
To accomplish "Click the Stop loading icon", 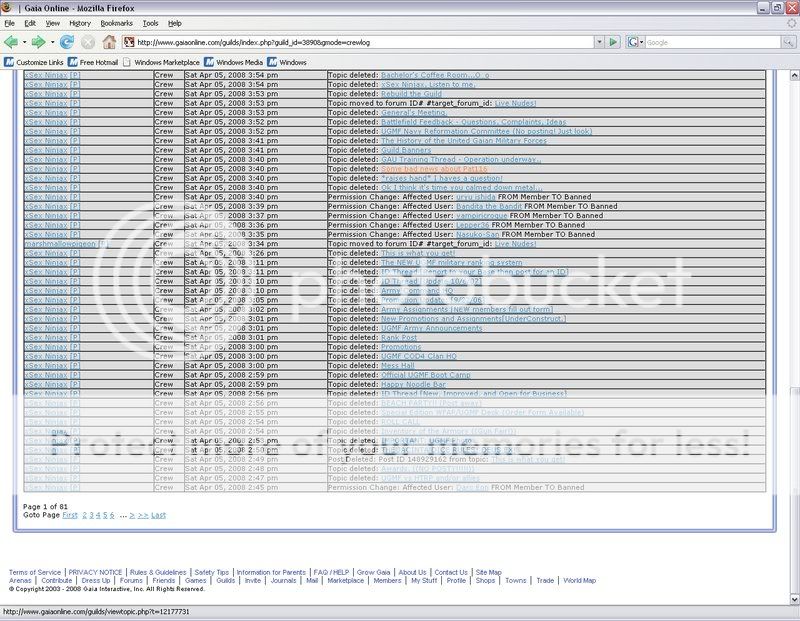I will (x=88, y=42).
